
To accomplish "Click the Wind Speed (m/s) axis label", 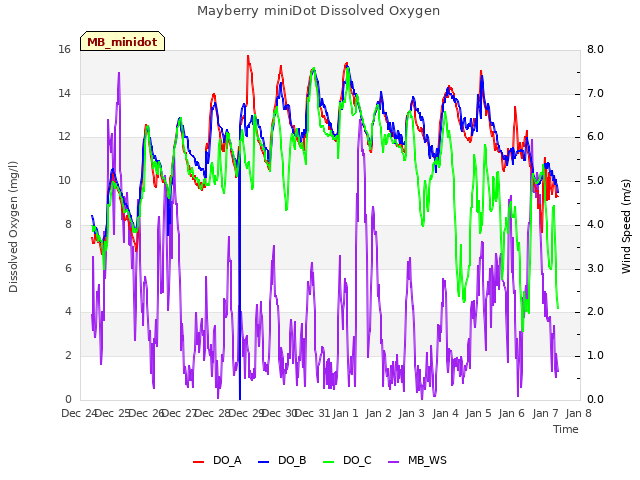I will click(x=626, y=226).
